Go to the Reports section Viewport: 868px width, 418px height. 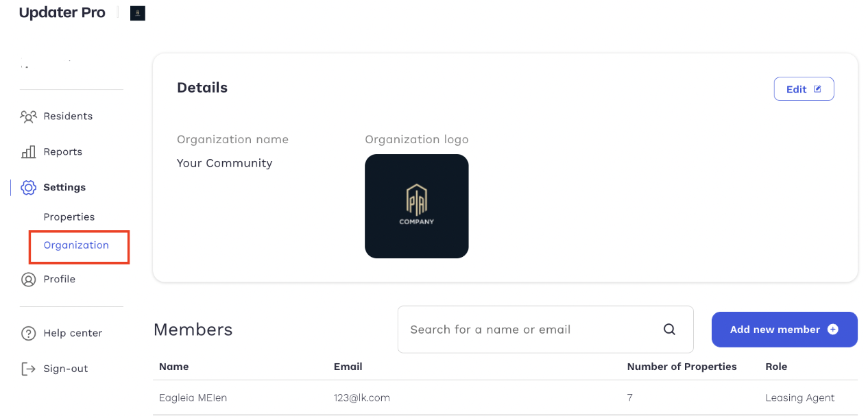coord(62,151)
